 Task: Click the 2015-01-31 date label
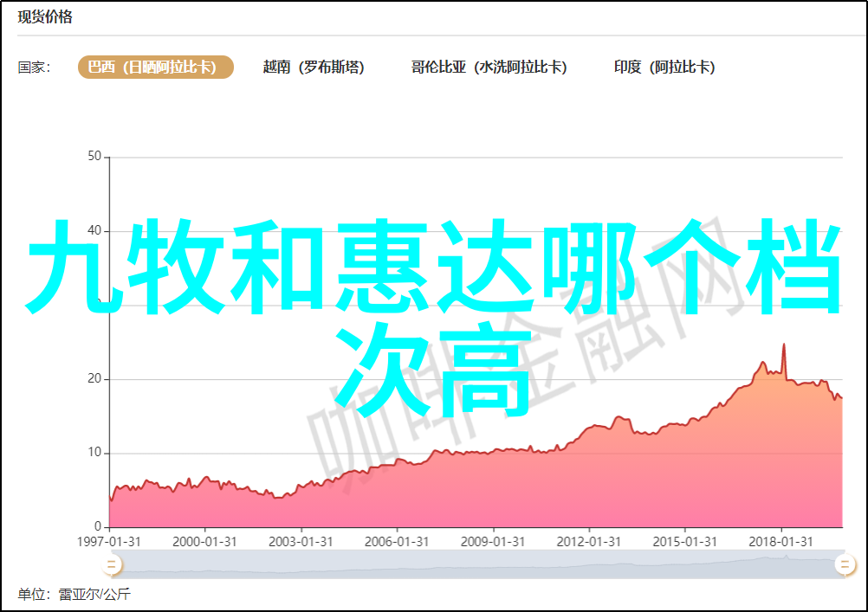pos(684,541)
